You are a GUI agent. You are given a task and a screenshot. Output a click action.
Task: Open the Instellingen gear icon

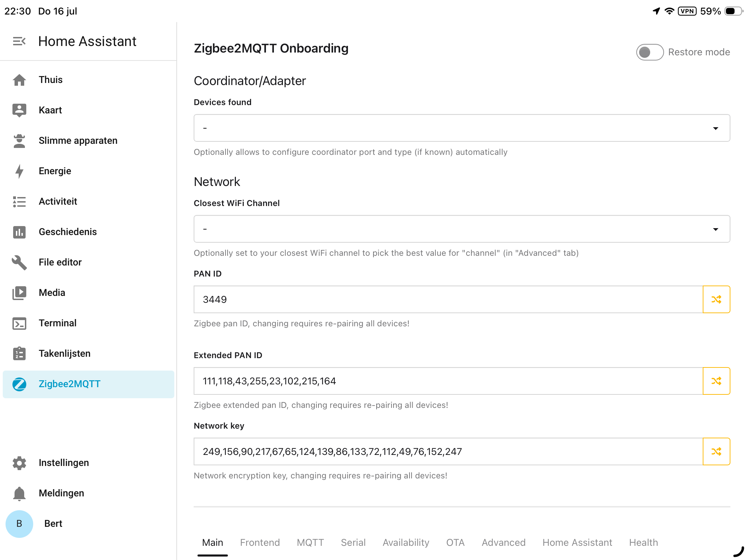click(19, 463)
